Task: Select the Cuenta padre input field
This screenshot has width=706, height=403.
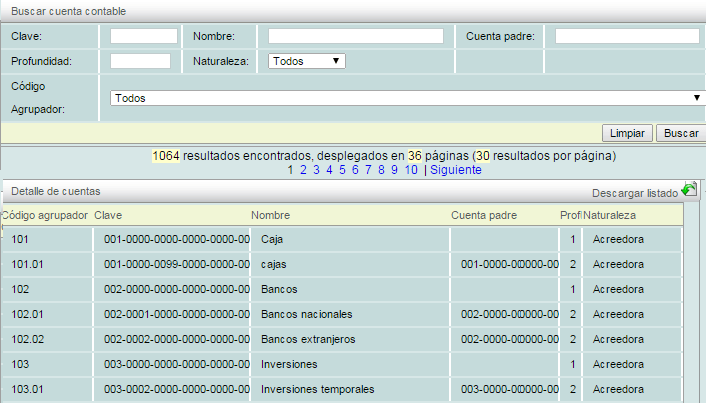Action: [x=626, y=37]
